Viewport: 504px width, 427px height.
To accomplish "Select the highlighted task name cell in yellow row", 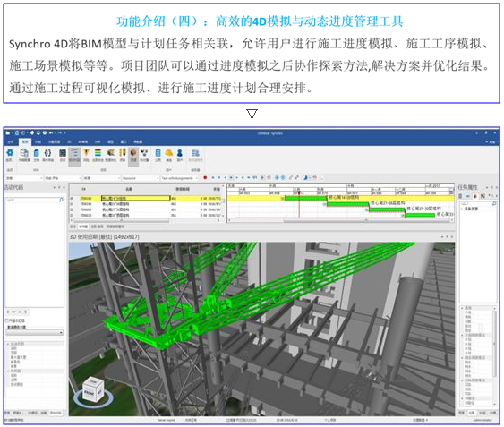I will click(x=135, y=199).
